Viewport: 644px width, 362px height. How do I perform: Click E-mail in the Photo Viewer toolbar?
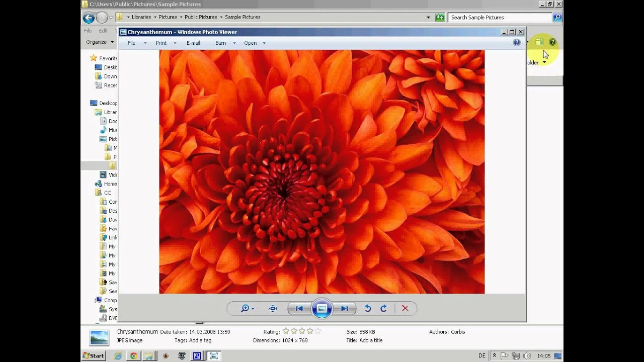coord(193,43)
